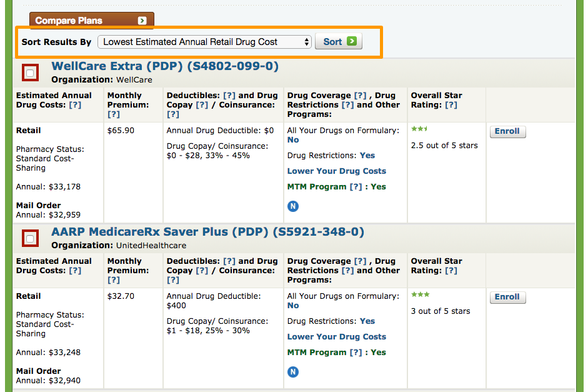This screenshot has width=588, height=392.
Task: Open Monthly Premium help [?] in AARP header
Action: coord(114,280)
